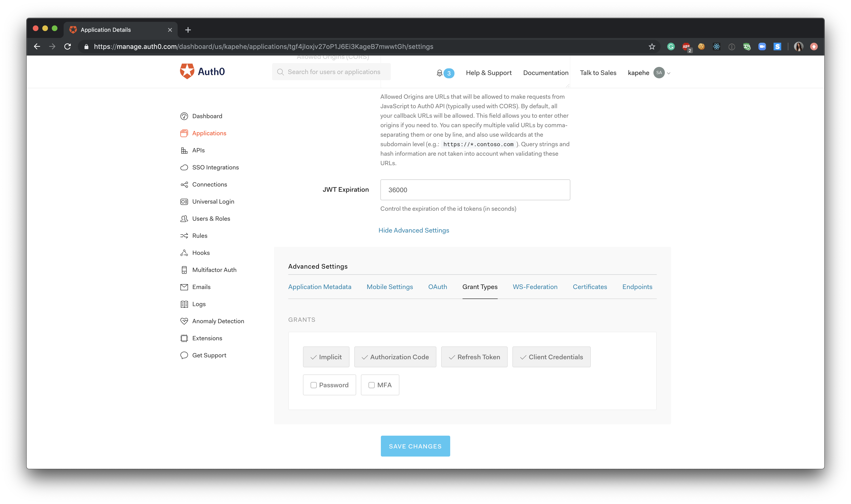Click the Users & Roles icon in sidebar
This screenshot has height=504, width=851.
tap(184, 218)
